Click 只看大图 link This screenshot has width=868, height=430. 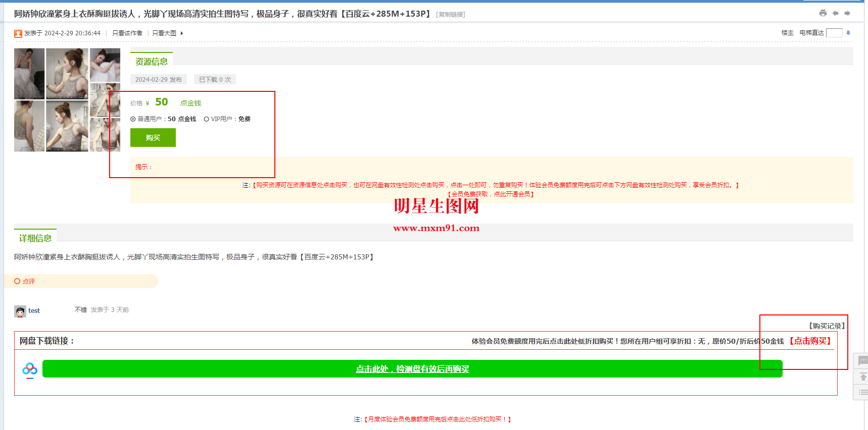[x=164, y=33]
